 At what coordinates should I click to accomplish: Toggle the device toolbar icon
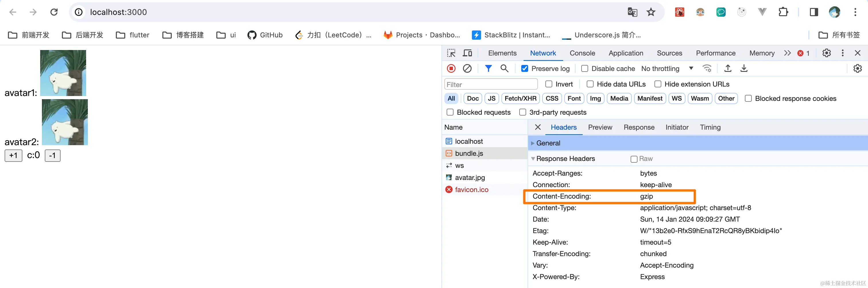tap(467, 53)
